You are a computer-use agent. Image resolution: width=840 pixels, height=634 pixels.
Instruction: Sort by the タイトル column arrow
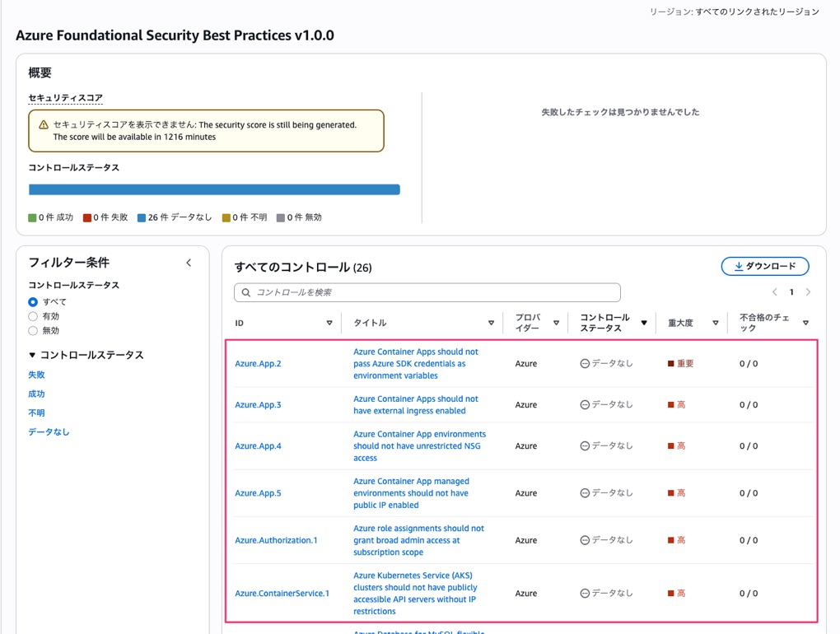coord(491,323)
